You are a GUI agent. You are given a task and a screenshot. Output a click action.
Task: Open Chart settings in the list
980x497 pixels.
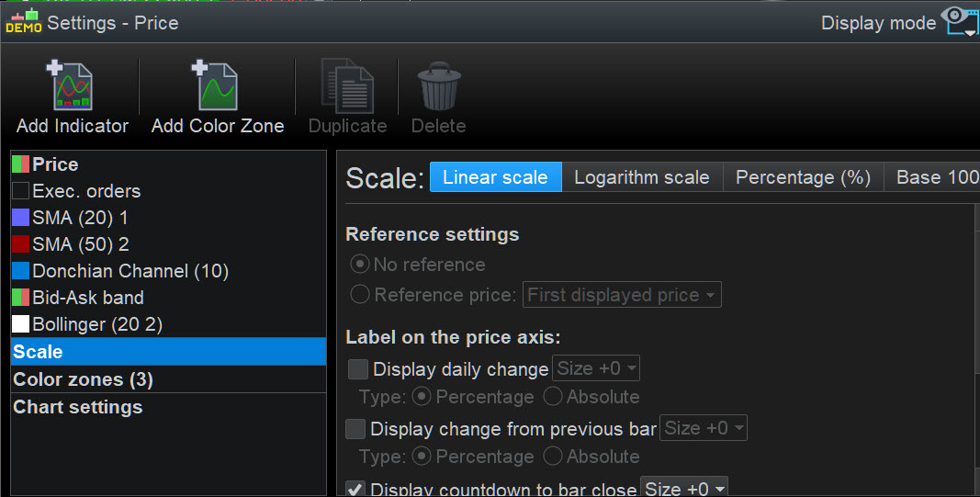tap(78, 407)
